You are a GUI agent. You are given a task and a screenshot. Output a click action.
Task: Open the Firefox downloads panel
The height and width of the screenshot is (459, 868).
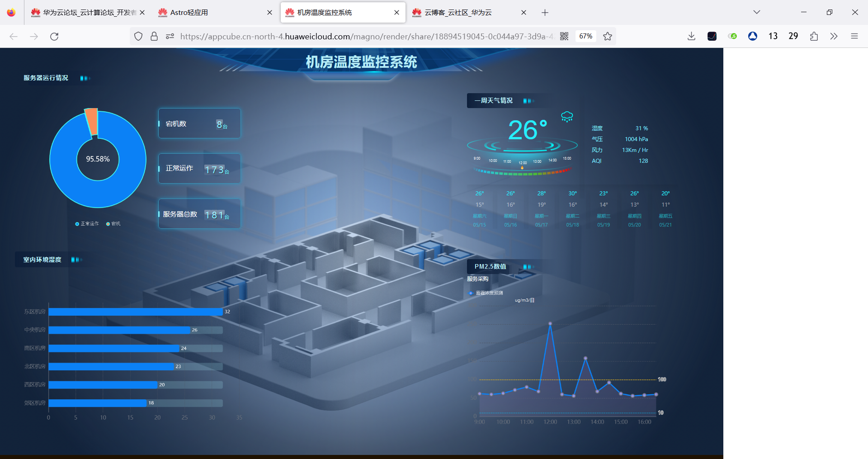691,36
